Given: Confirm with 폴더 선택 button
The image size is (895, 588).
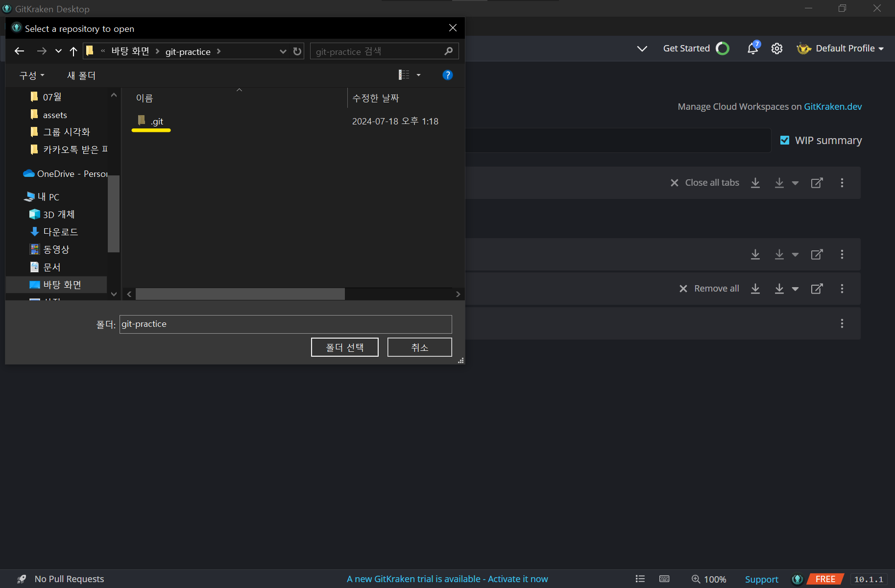Looking at the screenshot, I should 345,347.
